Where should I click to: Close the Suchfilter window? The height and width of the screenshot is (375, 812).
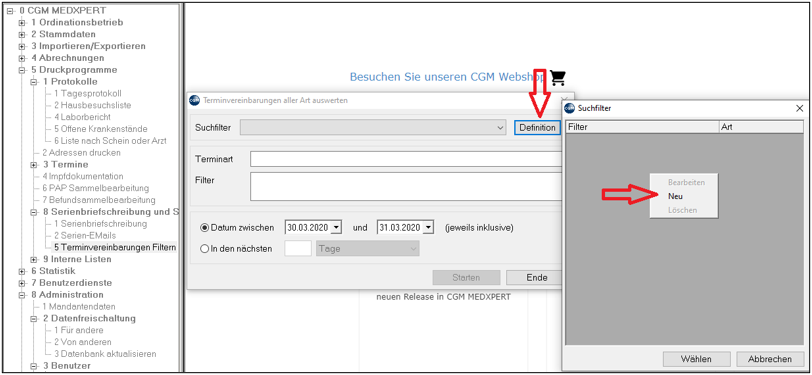tap(799, 108)
